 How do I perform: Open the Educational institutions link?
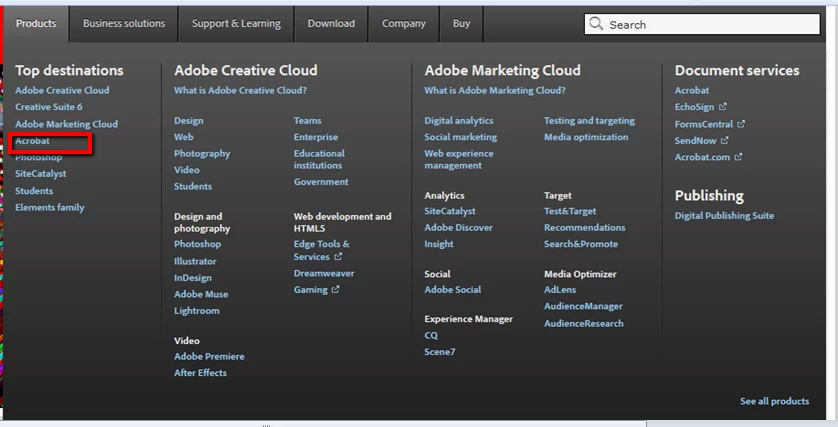pos(319,159)
